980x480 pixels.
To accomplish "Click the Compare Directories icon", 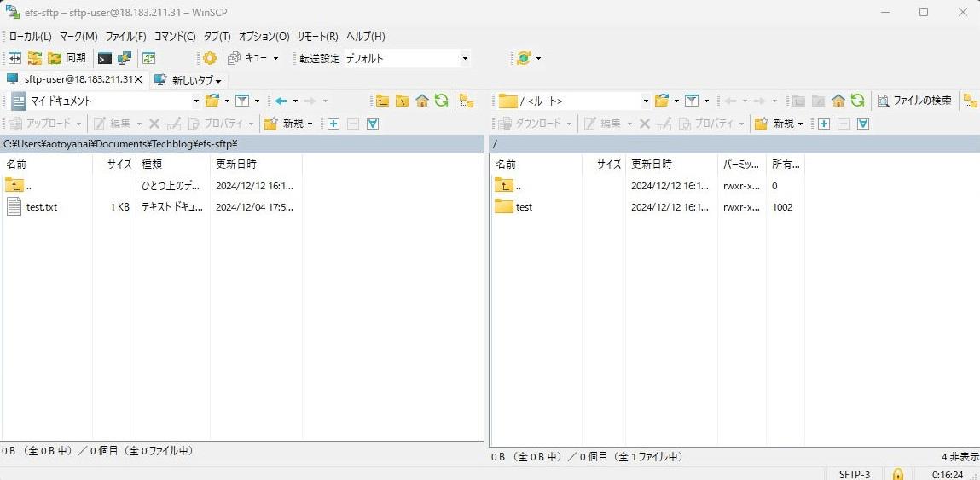I will pos(15,58).
